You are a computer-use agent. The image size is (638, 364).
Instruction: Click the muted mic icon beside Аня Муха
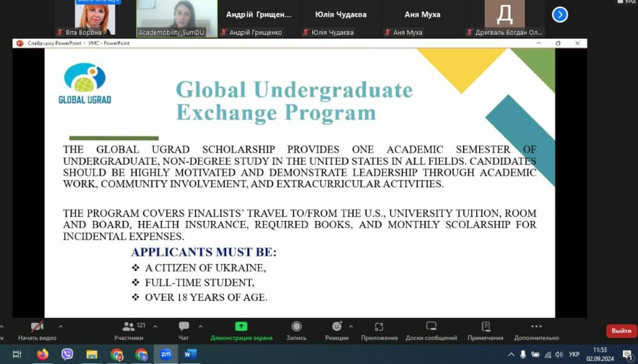(388, 32)
